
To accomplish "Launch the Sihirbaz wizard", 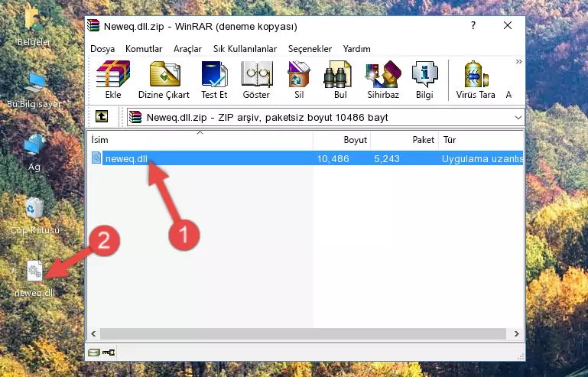I will click(x=383, y=80).
